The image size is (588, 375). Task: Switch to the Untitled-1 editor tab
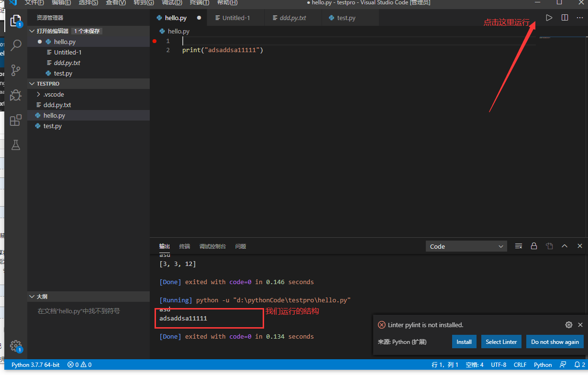(x=236, y=18)
